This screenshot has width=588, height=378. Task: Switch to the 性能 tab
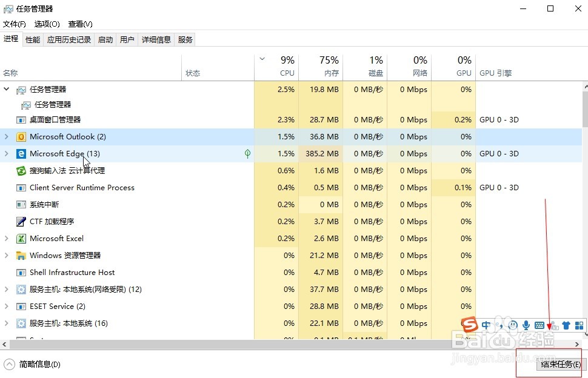coord(33,40)
